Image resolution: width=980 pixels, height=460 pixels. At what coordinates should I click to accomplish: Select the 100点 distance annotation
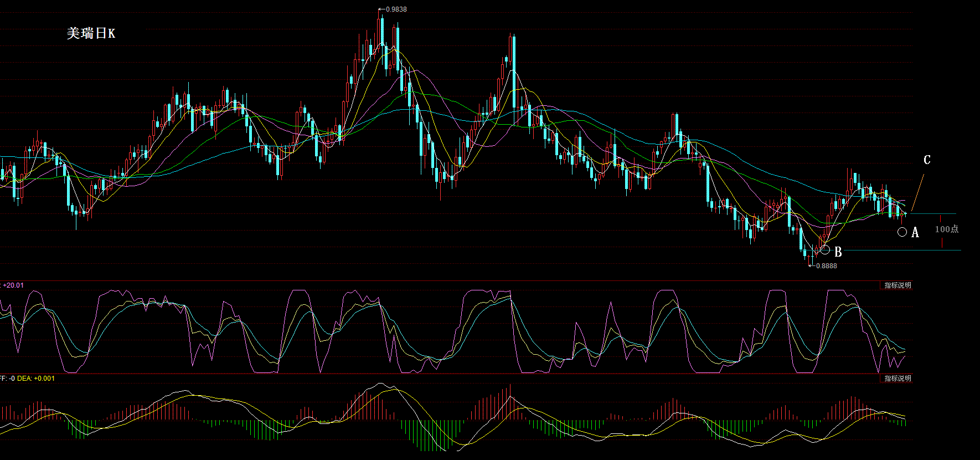tap(946, 229)
